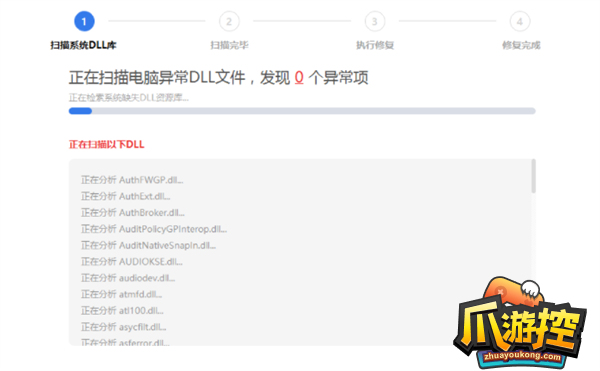The image size is (600, 371).
Task: Select the 扫描完毕 step label
Action: coord(229,45)
